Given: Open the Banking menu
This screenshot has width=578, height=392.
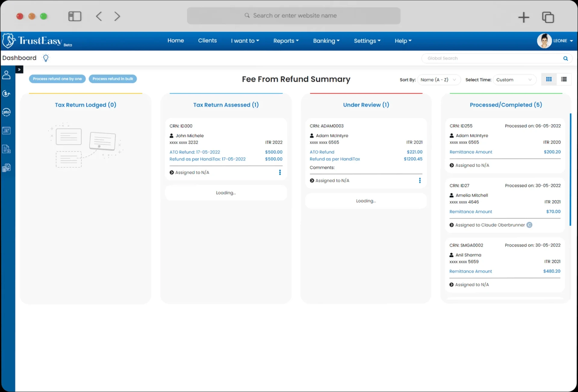Looking at the screenshot, I should click(326, 41).
